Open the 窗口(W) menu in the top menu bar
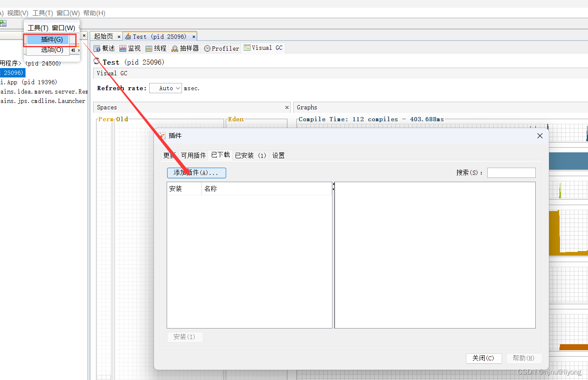This screenshot has height=380, width=588. click(x=68, y=13)
